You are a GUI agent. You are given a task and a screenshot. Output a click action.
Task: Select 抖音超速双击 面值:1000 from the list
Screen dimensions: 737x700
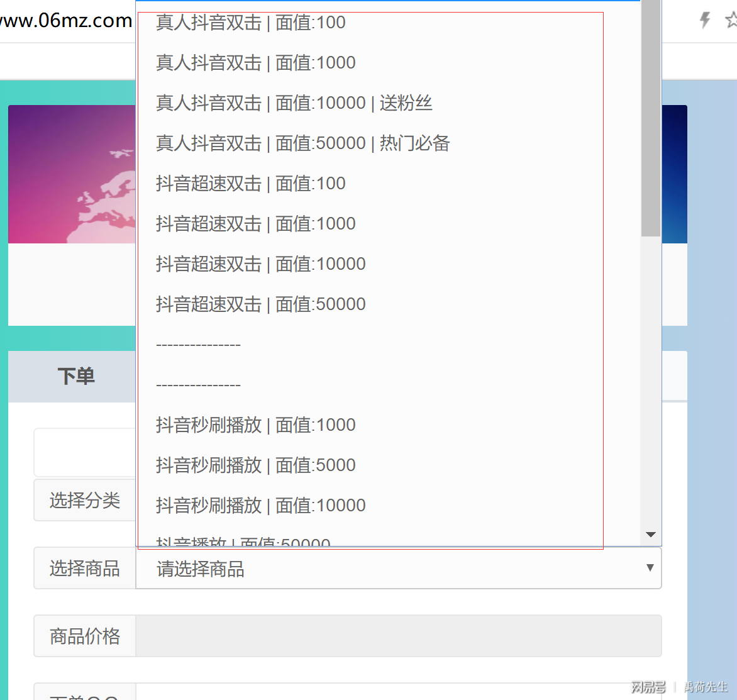255,223
